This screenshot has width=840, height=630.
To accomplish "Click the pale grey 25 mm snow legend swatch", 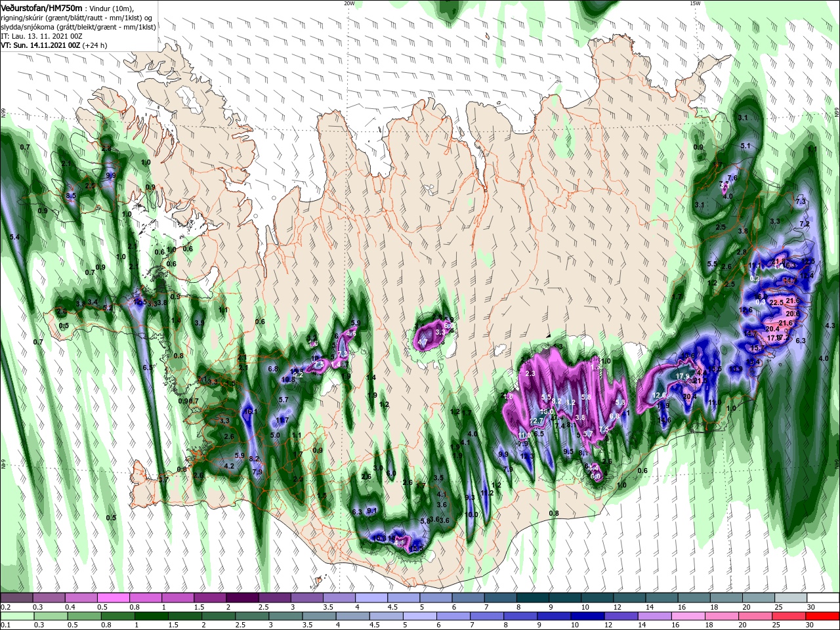I will coord(790,598).
